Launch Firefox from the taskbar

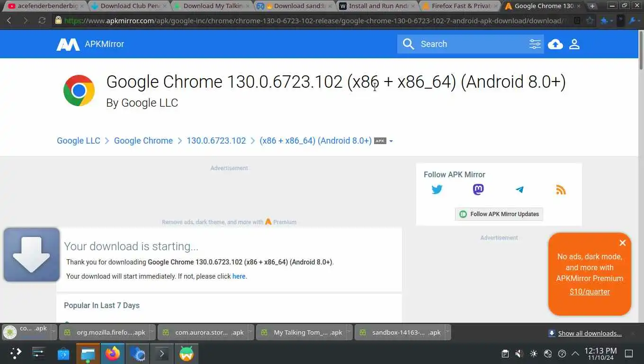coord(113,354)
